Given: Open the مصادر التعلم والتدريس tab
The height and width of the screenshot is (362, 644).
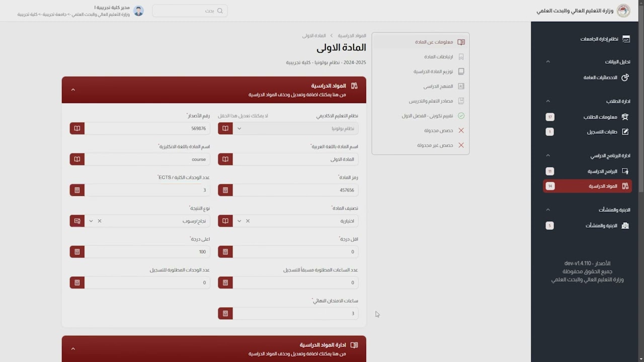Looking at the screenshot, I should 421,101.
